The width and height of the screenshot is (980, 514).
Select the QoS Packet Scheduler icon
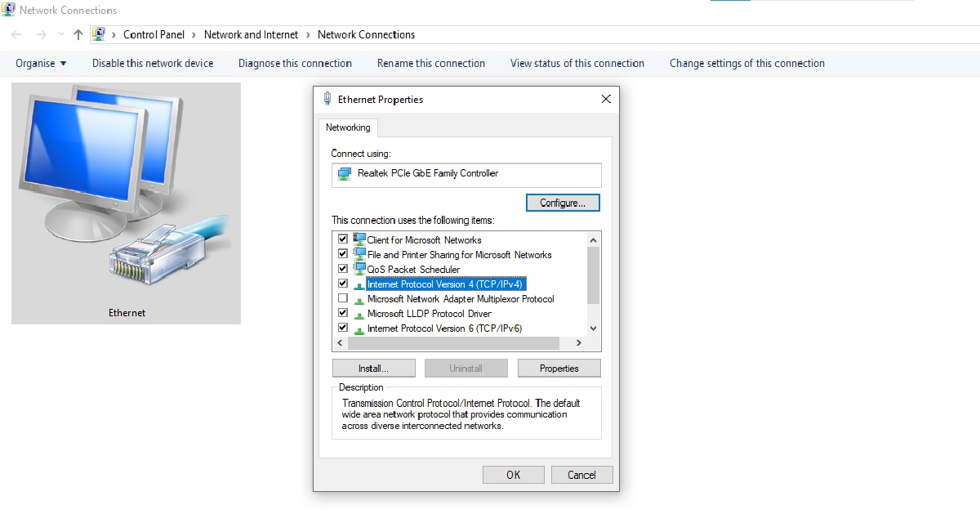pos(359,269)
